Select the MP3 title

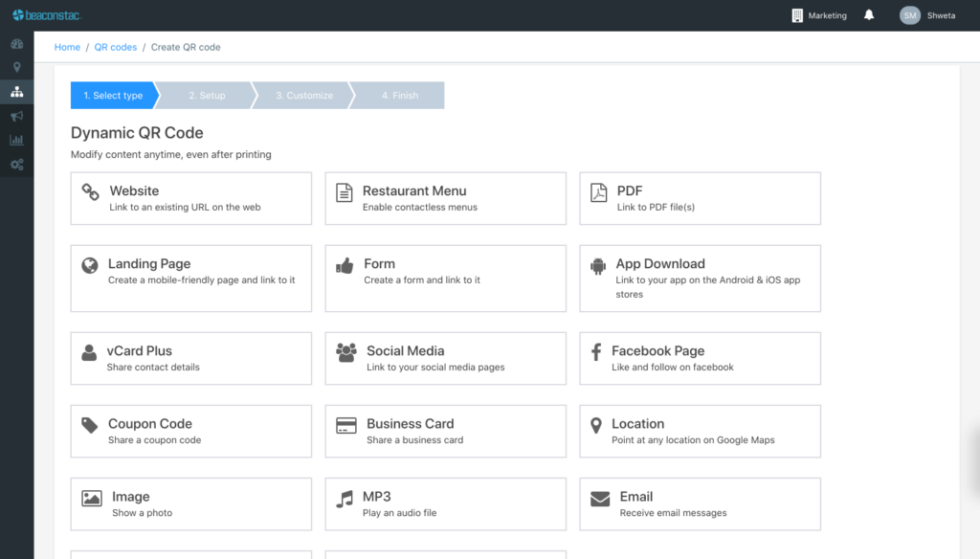[377, 497]
